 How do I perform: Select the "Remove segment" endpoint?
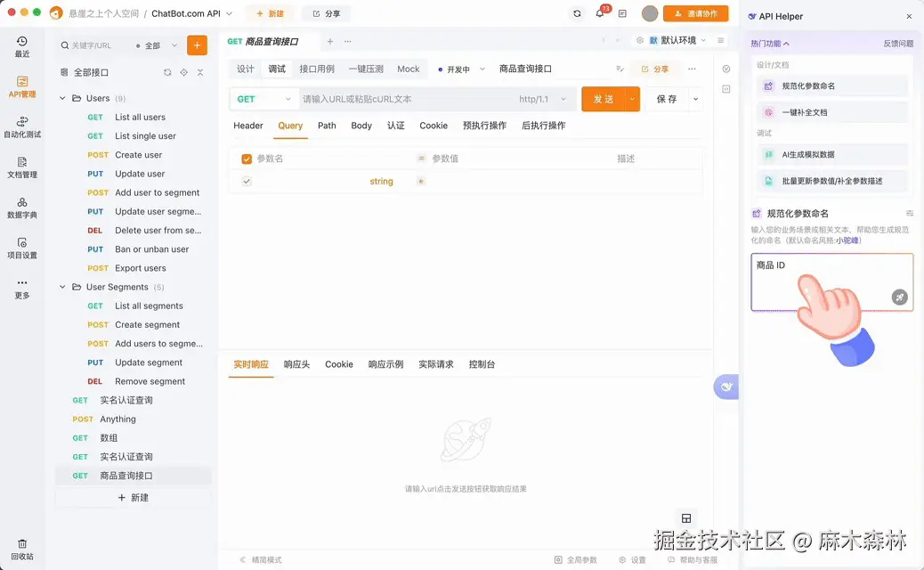pyautogui.click(x=150, y=381)
